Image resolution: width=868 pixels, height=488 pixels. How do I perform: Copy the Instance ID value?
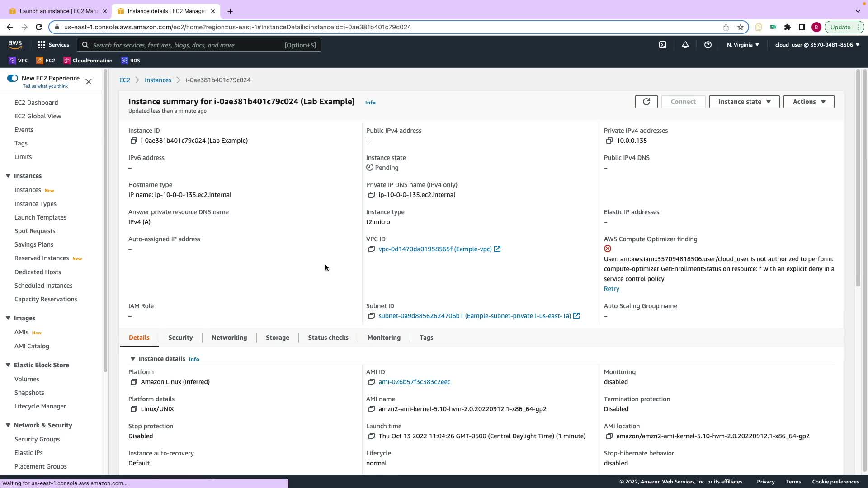(x=133, y=141)
